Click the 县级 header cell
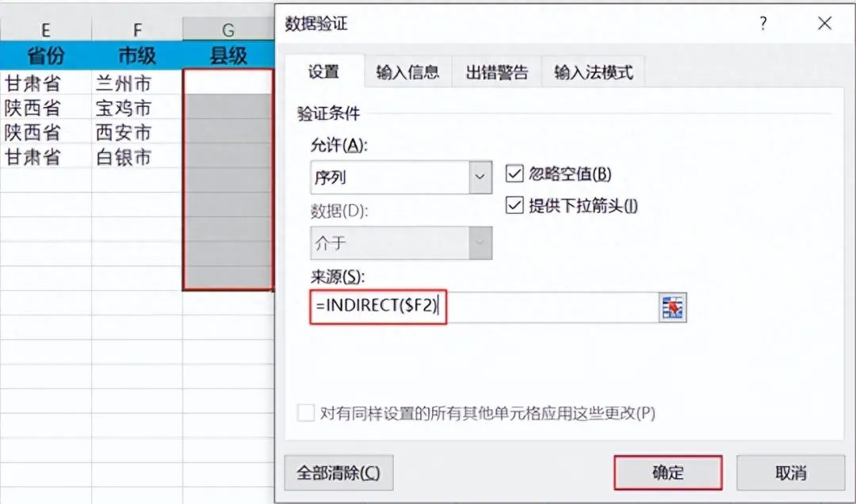The height and width of the screenshot is (504, 856). [228, 55]
